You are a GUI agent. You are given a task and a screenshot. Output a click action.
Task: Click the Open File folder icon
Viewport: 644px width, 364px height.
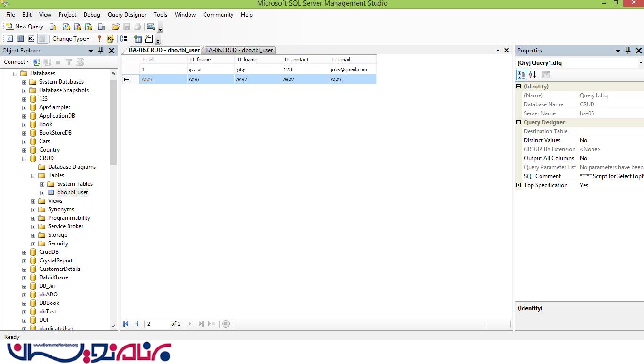115,26
